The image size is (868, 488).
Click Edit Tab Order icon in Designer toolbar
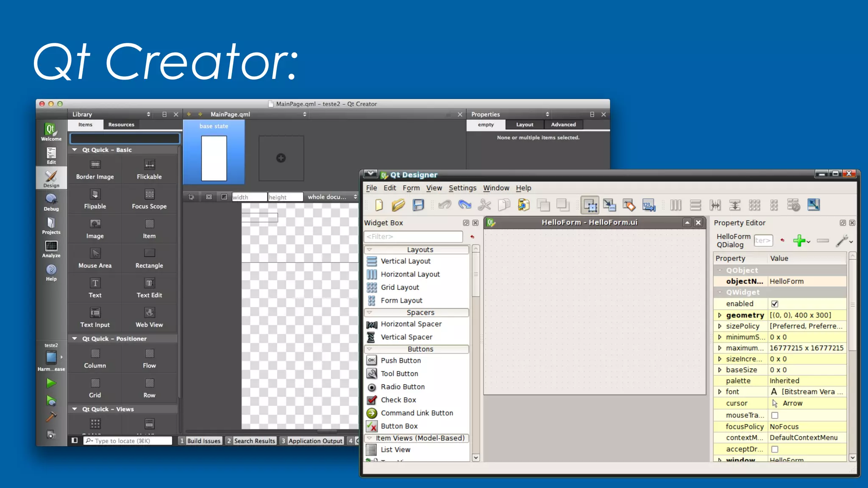click(x=649, y=205)
